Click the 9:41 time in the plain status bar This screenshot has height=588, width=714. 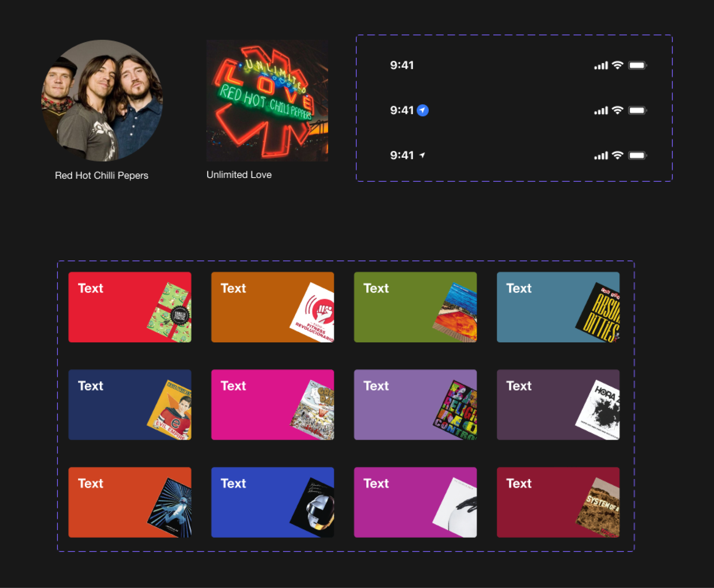(x=402, y=65)
